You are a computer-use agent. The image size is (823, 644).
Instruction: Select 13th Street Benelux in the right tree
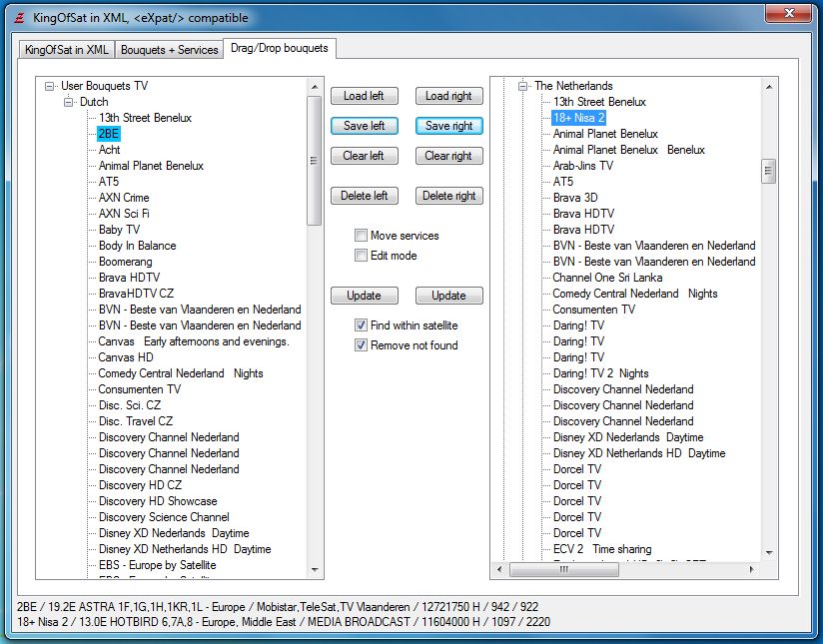point(599,102)
